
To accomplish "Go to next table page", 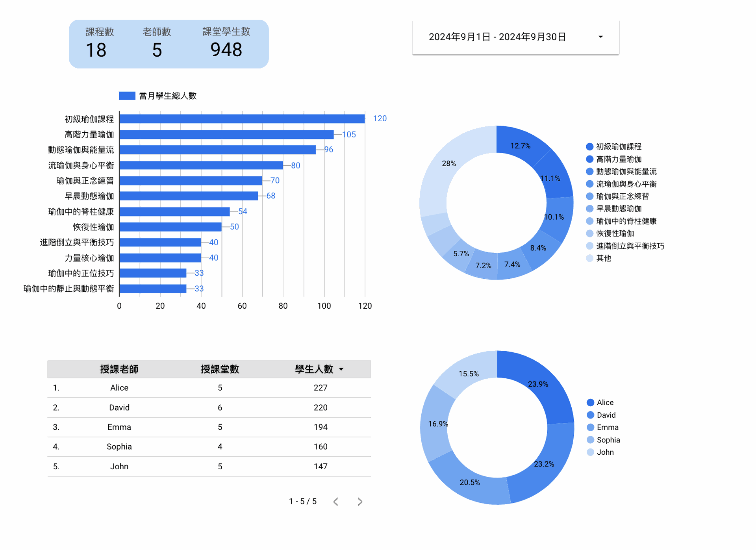I will coord(360,502).
